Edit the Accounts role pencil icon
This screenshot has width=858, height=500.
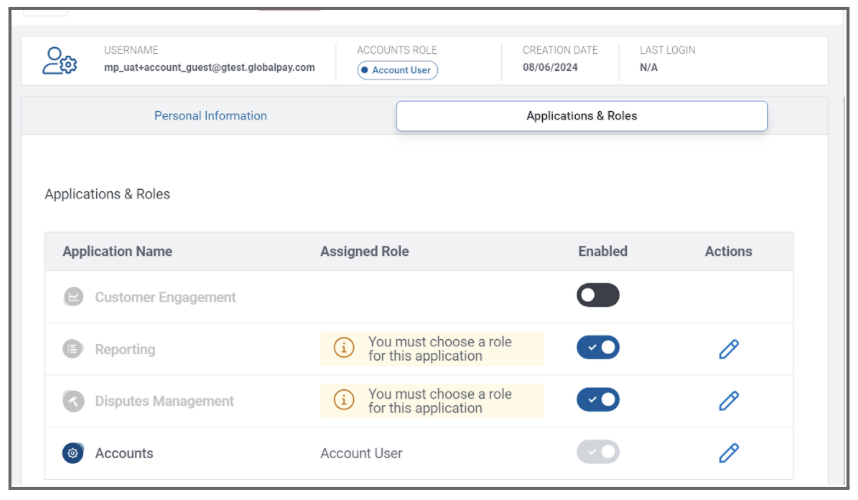pyautogui.click(x=729, y=453)
